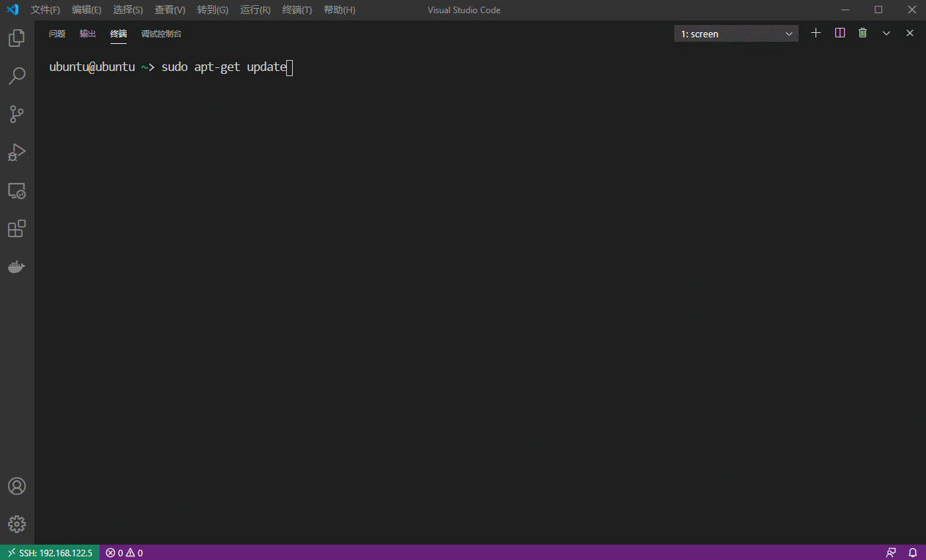Open the 终端(T) menu

click(x=297, y=10)
